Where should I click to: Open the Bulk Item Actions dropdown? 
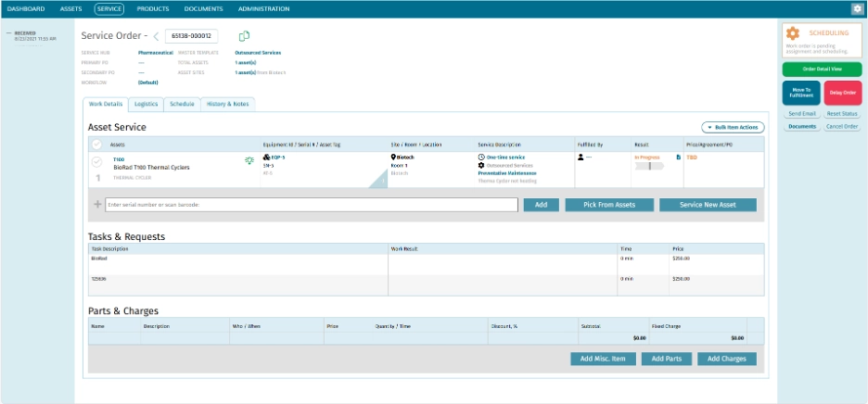(x=733, y=127)
